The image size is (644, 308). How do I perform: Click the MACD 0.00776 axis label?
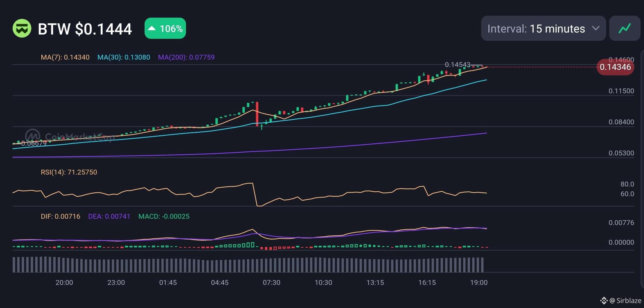[x=621, y=223]
